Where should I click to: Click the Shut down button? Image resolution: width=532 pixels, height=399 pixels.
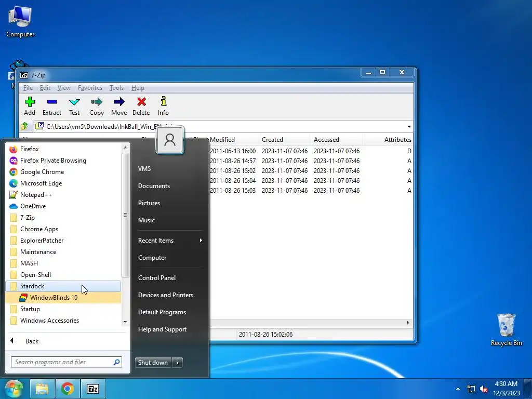pyautogui.click(x=153, y=362)
